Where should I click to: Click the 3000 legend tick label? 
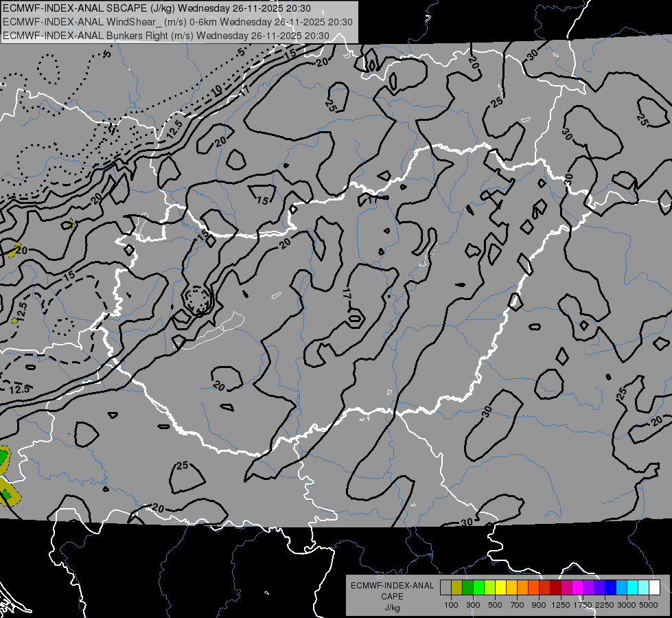(627, 605)
